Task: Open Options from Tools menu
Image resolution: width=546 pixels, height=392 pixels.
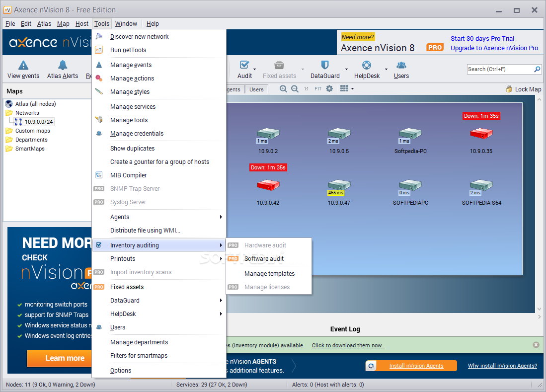Action: [159, 371]
